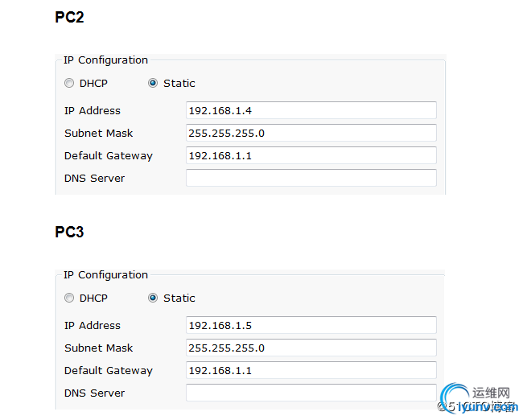Click the PC3 Default Gateway input field
Image resolution: width=523 pixels, height=420 pixels.
click(311, 370)
